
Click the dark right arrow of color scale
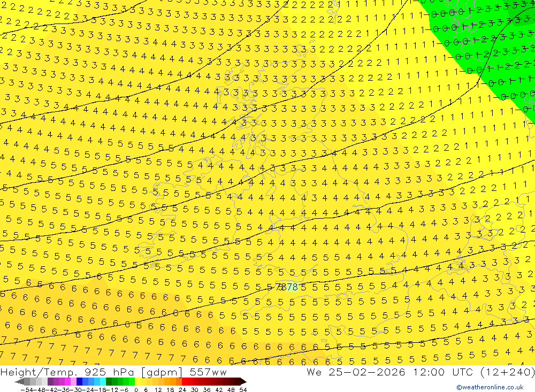(243, 381)
